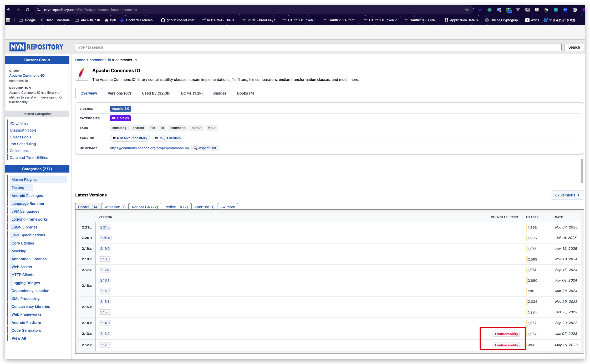Open the 2.12.0 '1 vulnerability' badge
The height and width of the screenshot is (364, 590).
pyautogui.click(x=506, y=345)
